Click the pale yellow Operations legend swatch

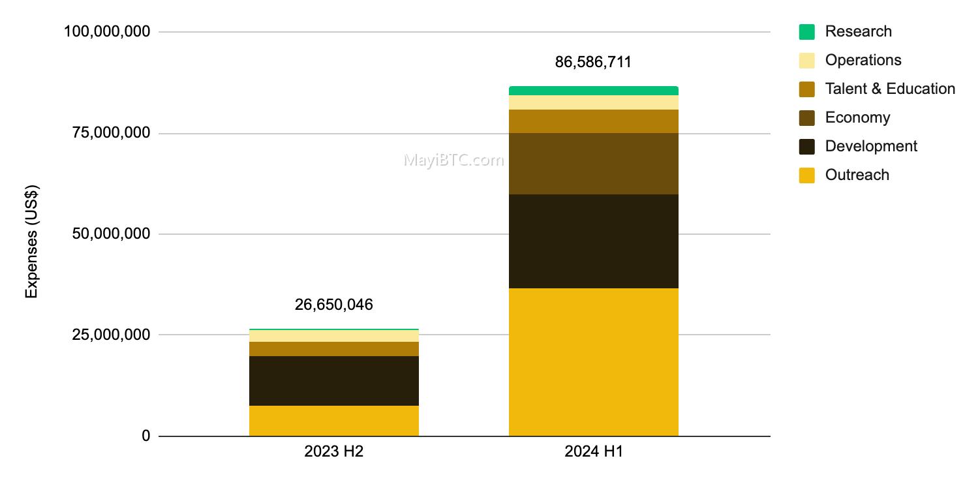pyautogui.click(x=806, y=60)
